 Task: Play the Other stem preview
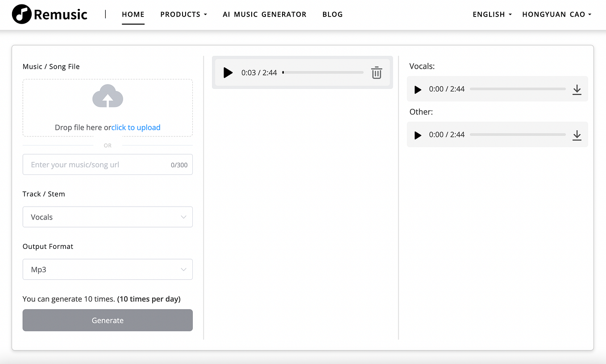click(417, 135)
